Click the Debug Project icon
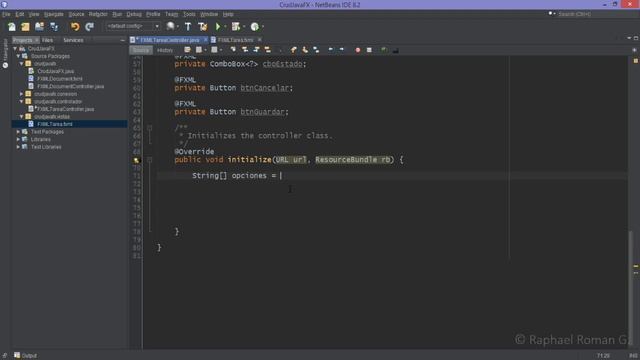The width and height of the screenshot is (640, 360). point(236,27)
